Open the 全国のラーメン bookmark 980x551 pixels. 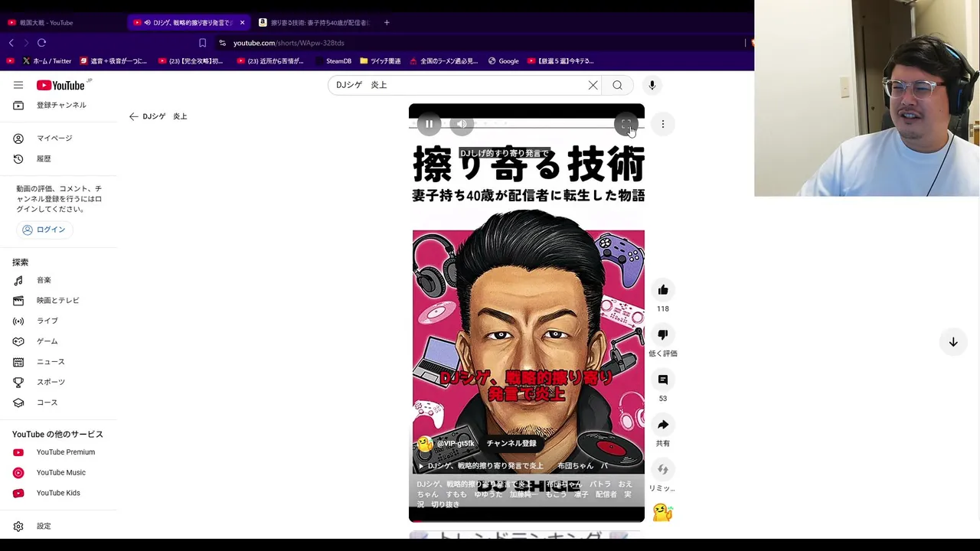(443, 61)
